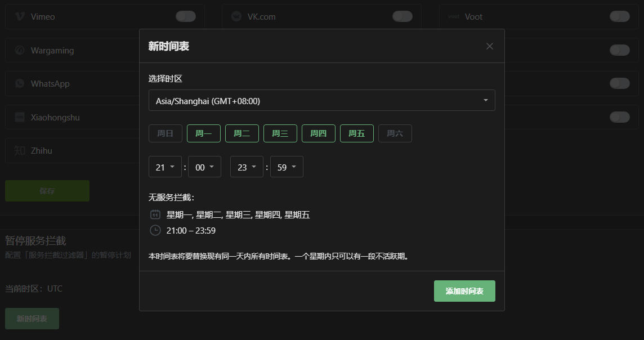The width and height of the screenshot is (644, 340).
Task: Click the Zhihu service icon
Action: coord(21,150)
